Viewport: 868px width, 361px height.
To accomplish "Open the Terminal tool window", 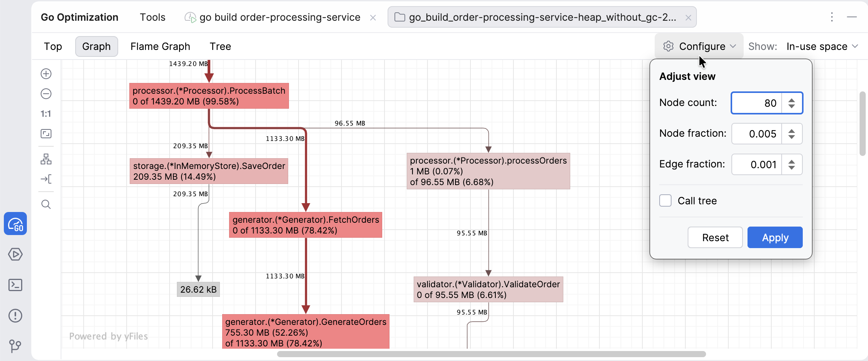I will (x=15, y=285).
